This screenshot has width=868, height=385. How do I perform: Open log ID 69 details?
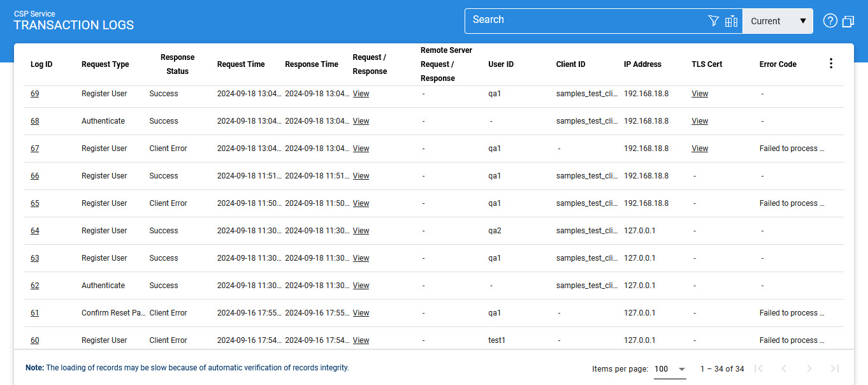(x=35, y=94)
